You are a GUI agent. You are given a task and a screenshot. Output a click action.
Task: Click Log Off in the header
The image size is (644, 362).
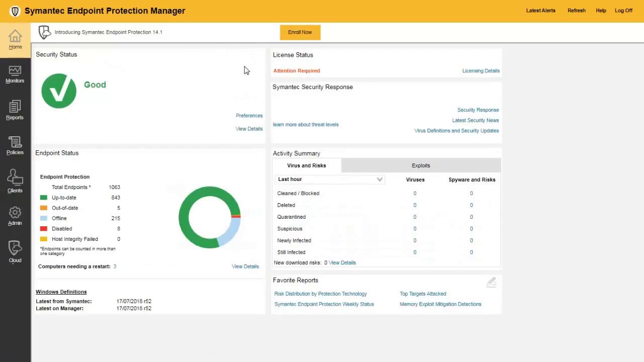click(x=623, y=11)
